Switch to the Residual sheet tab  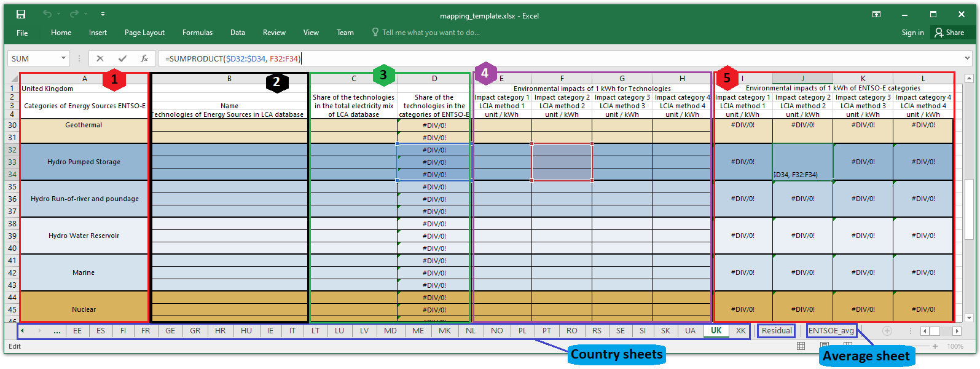click(x=777, y=331)
